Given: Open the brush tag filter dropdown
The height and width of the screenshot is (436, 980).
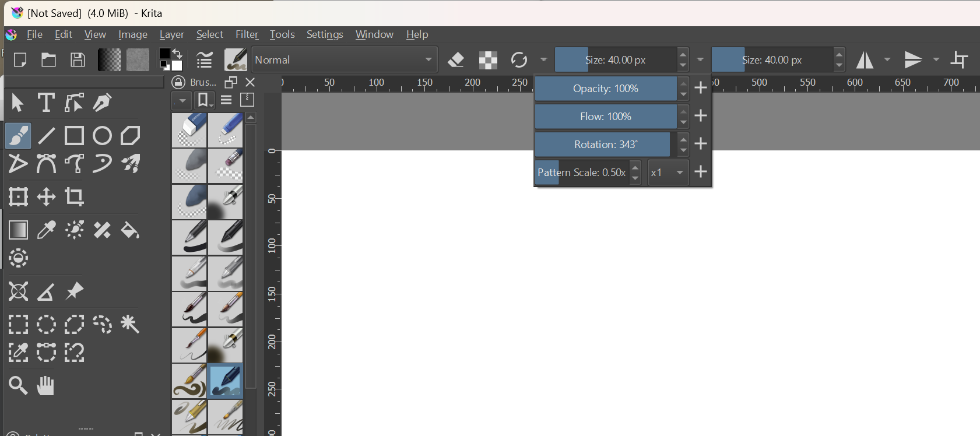Looking at the screenshot, I should tap(182, 101).
